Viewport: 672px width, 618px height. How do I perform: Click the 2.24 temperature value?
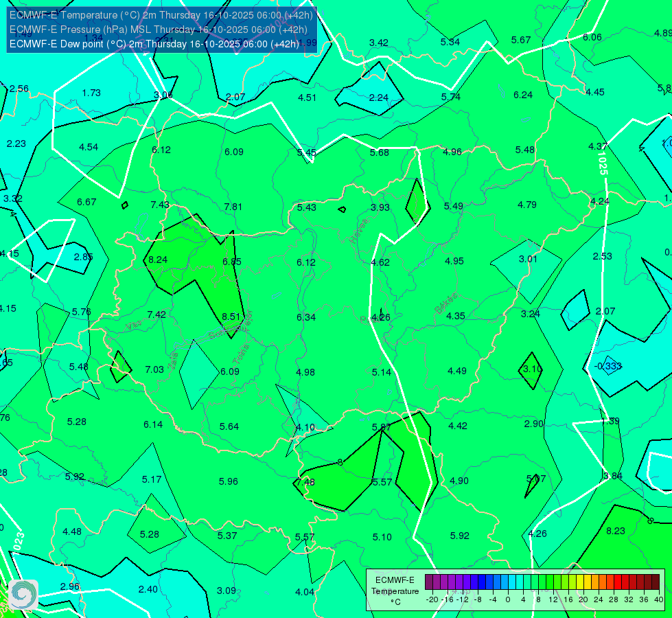[378, 98]
